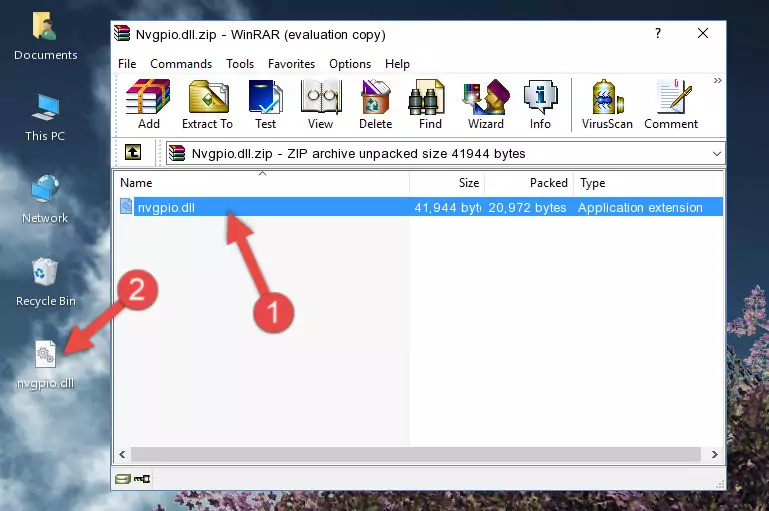This screenshot has width=769, height=511.
Task: Select the Recycle Bin desktop icon
Action: click(46, 282)
